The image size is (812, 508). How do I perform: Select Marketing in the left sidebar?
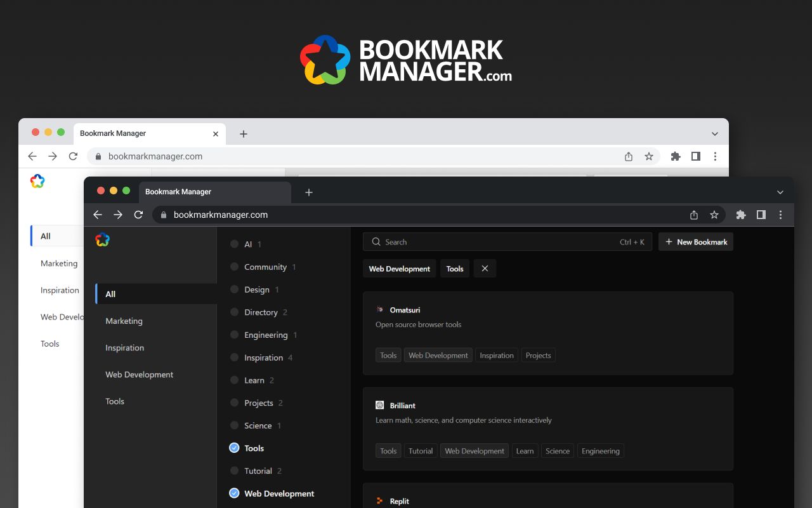(124, 321)
